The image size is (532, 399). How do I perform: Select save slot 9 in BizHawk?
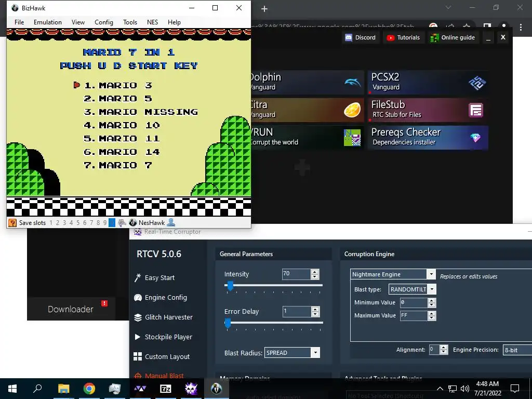(105, 223)
